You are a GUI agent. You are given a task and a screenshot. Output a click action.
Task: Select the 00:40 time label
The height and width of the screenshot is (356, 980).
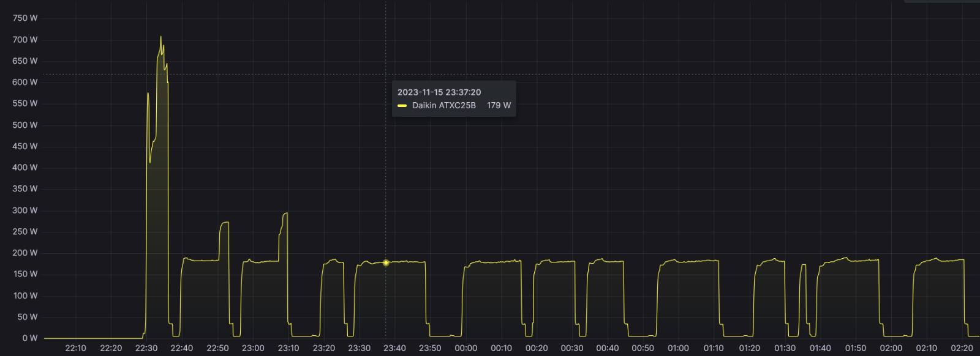608,348
